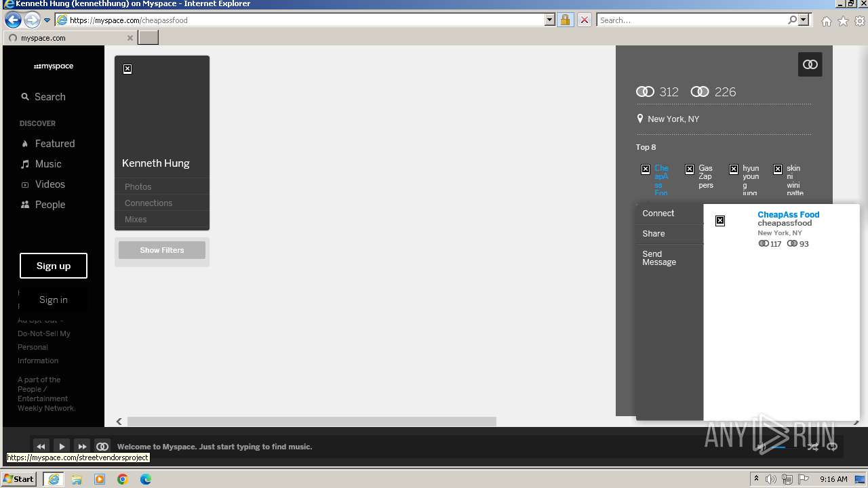Click Gas Zappers broken thumbnail image
The image size is (868, 488).
pyautogui.click(x=690, y=169)
